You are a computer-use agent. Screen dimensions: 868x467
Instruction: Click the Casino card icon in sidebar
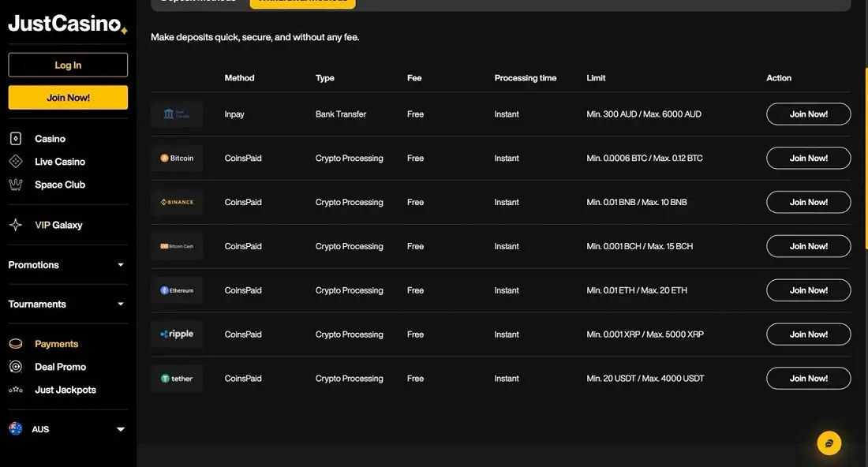(x=16, y=138)
